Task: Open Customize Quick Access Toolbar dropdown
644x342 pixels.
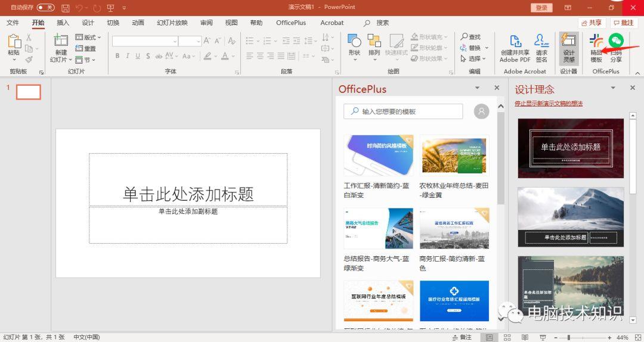Action: (x=124, y=8)
